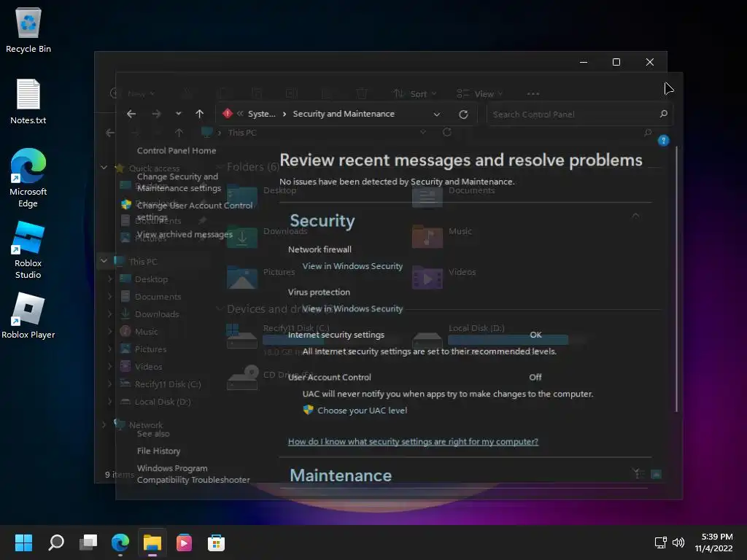Click the 'Network firewall' label
This screenshot has height=560, width=747.
[320, 249]
